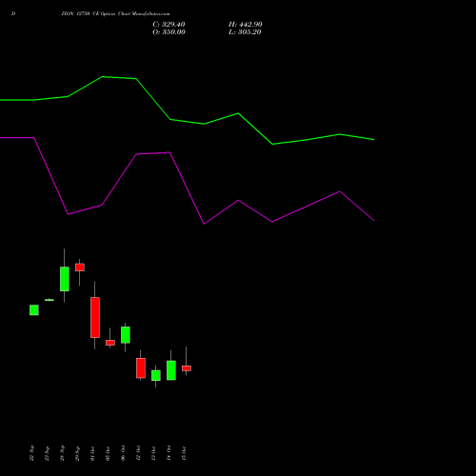Screen dimensions: 476x476
Task: Select the small red candlestick for 05 Oct
Action: 110,343
